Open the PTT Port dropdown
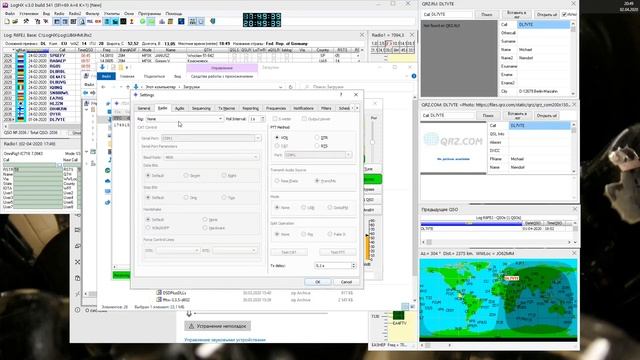The height and width of the screenshot is (360, 640). pyautogui.click(x=318, y=155)
